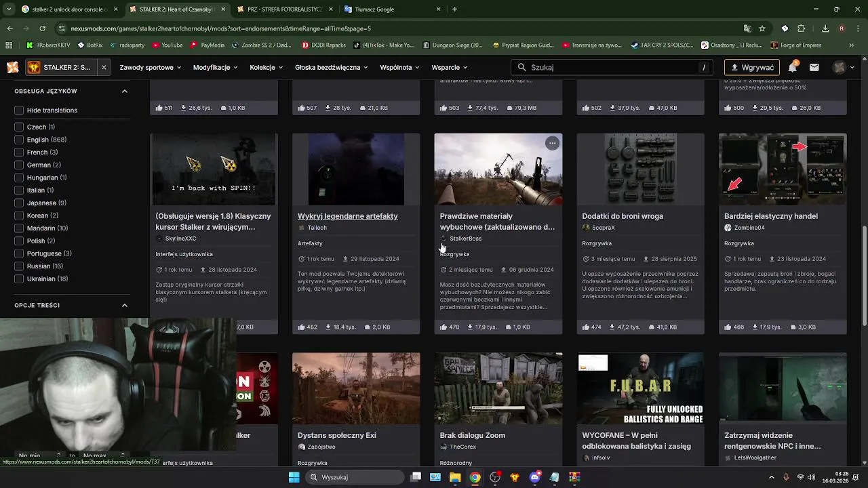Collapse the Obsługa języków section
Image resolution: width=868 pixels, height=488 pixels.
(124, 91)
